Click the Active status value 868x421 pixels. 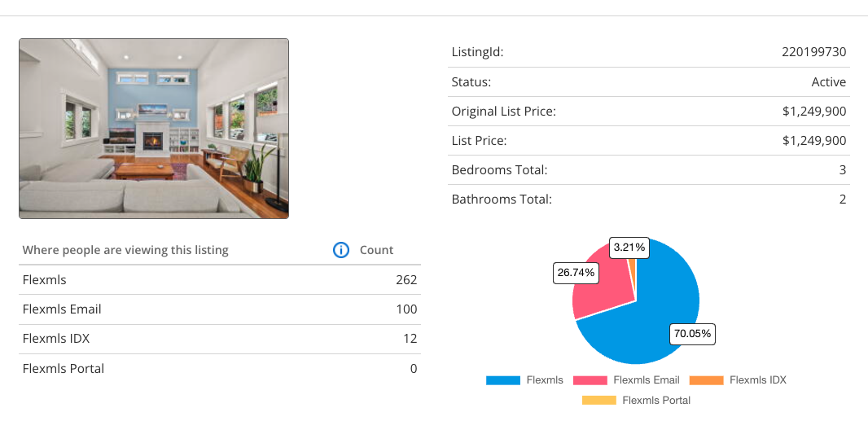[x=829, y=82]
